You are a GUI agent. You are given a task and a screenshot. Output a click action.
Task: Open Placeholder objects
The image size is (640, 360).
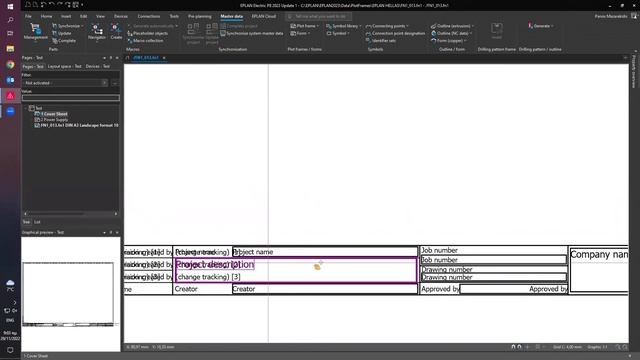[x=147, y=33]
